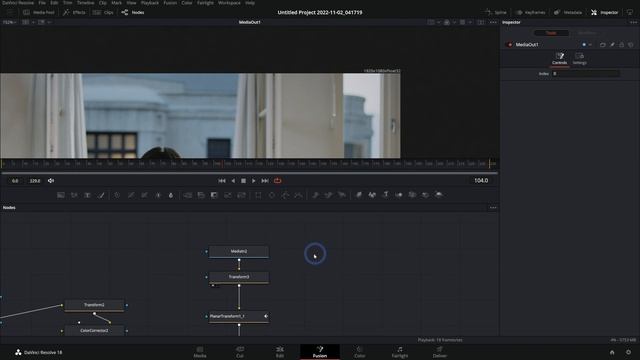640x360 pixels.
Task: Jump to first frame button
Action: [x=222, y=180]
